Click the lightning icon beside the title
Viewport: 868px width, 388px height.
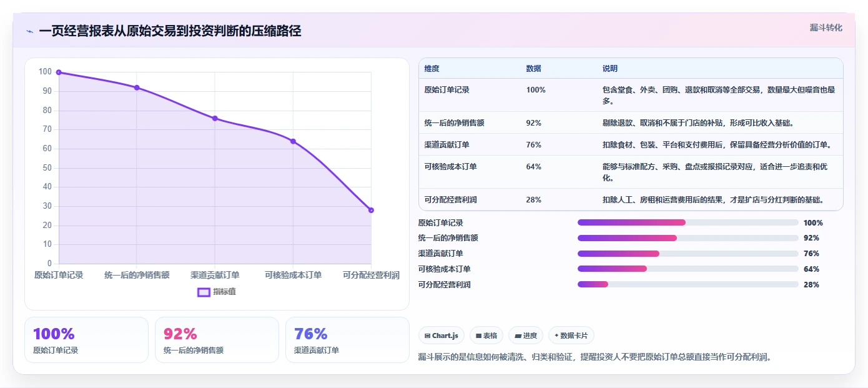[x=29, y=31]
